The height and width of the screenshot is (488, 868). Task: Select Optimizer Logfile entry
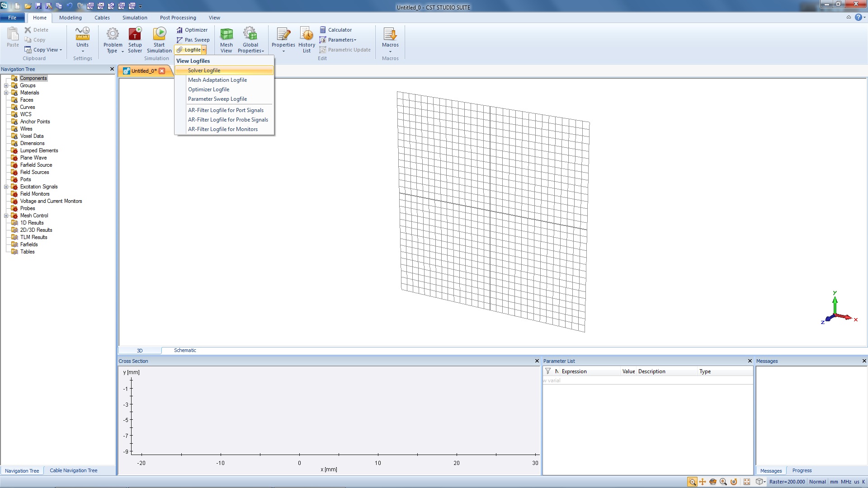[x=224, y=89]
